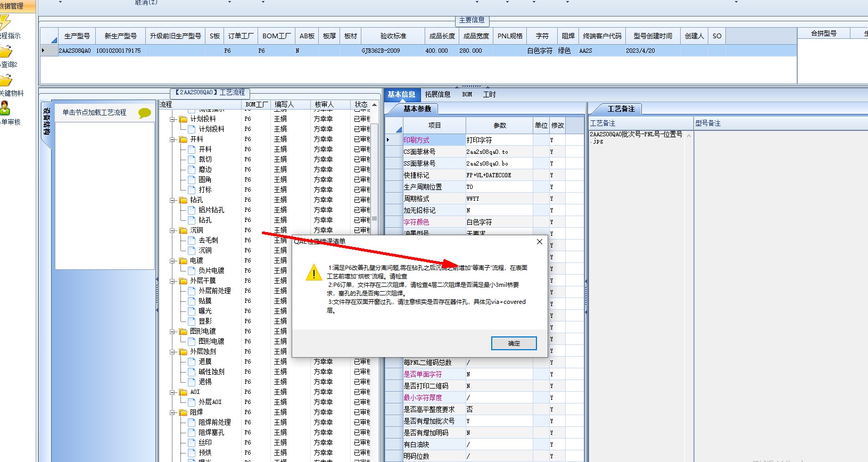Screen dimensions: 868x462
Task: Open the 关键物料 folder icon
Action: (5, 80)
